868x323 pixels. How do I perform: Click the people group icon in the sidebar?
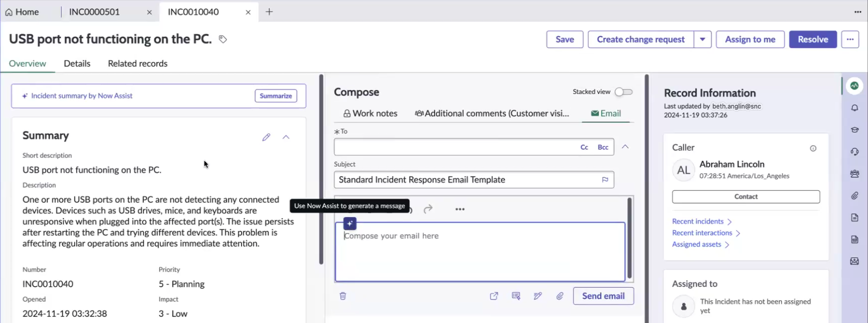855,174
